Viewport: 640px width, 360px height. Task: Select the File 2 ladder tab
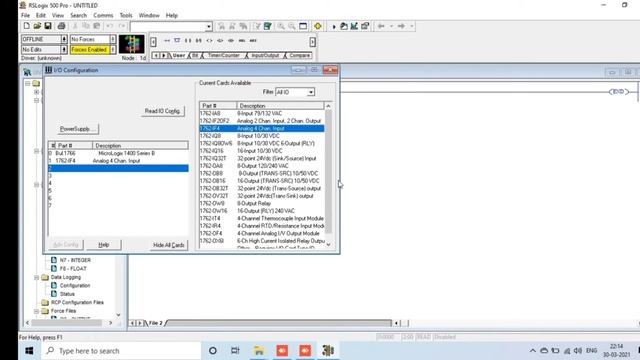155,323
